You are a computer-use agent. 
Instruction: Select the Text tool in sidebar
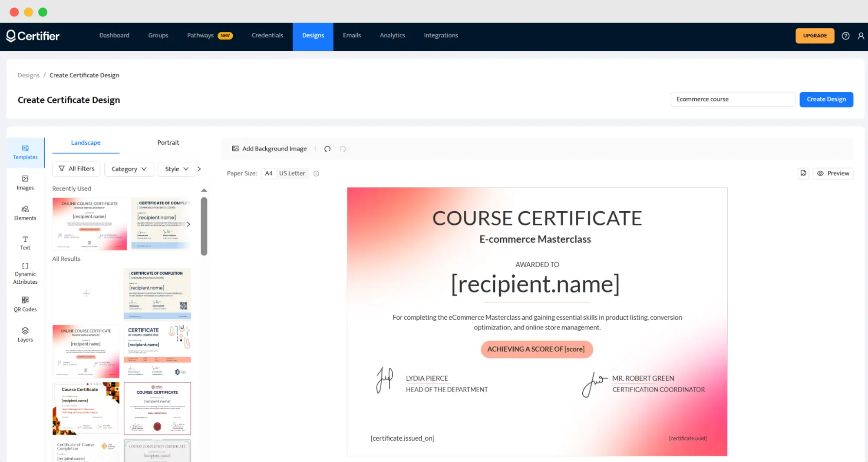[x=25, y=243]
